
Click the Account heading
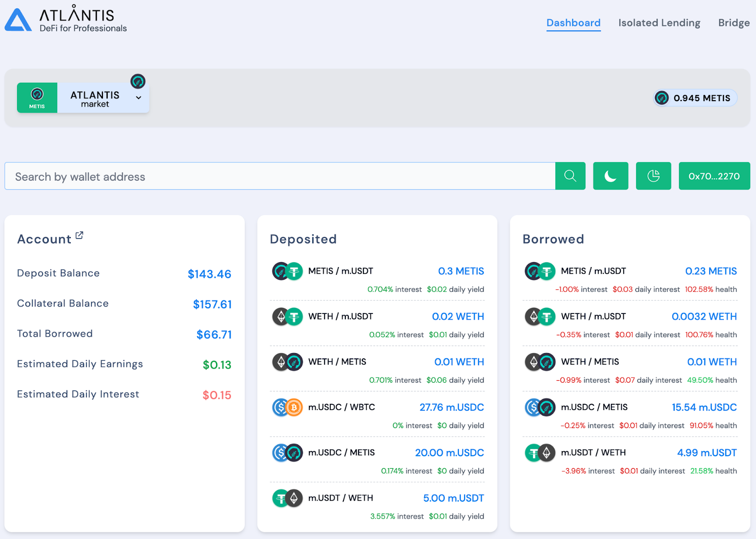[44, 239]
